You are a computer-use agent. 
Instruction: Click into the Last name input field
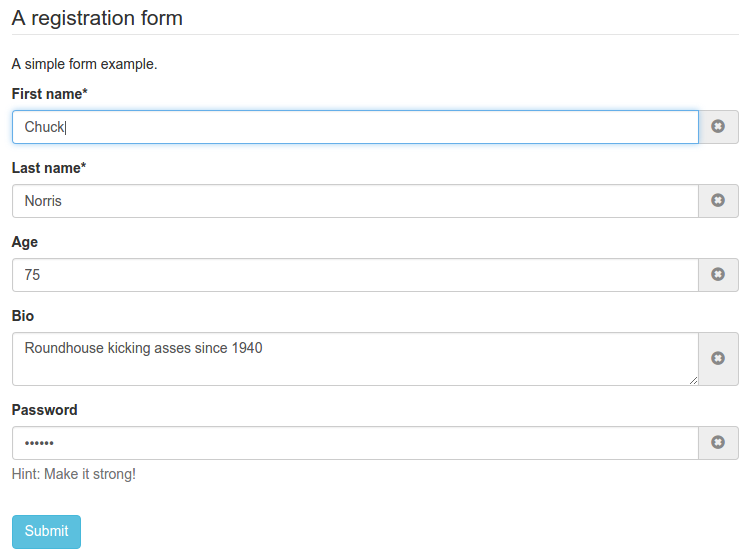tap(355, 201)
